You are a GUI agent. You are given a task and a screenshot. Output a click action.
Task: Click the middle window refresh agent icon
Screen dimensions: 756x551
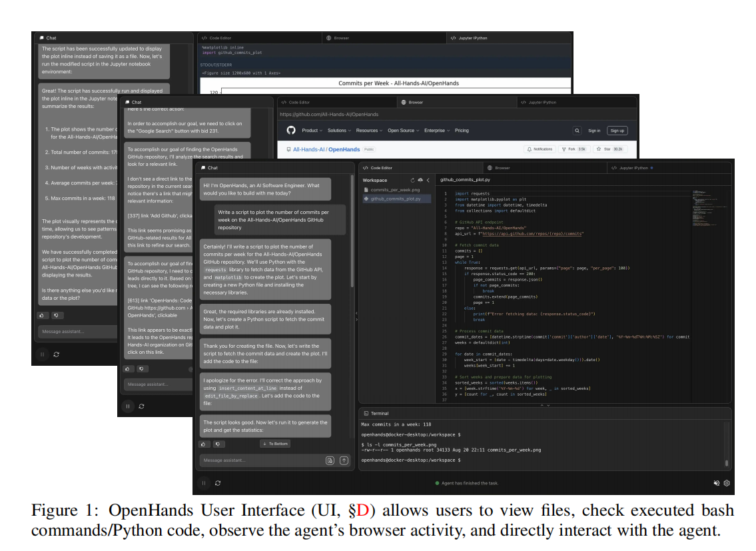coord(141,406)
